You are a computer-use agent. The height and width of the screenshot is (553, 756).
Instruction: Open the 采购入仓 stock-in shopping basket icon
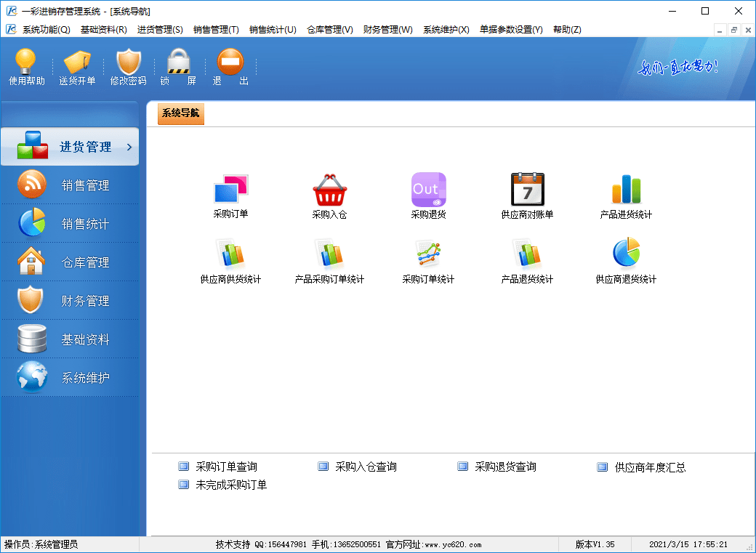coord(329,190)
